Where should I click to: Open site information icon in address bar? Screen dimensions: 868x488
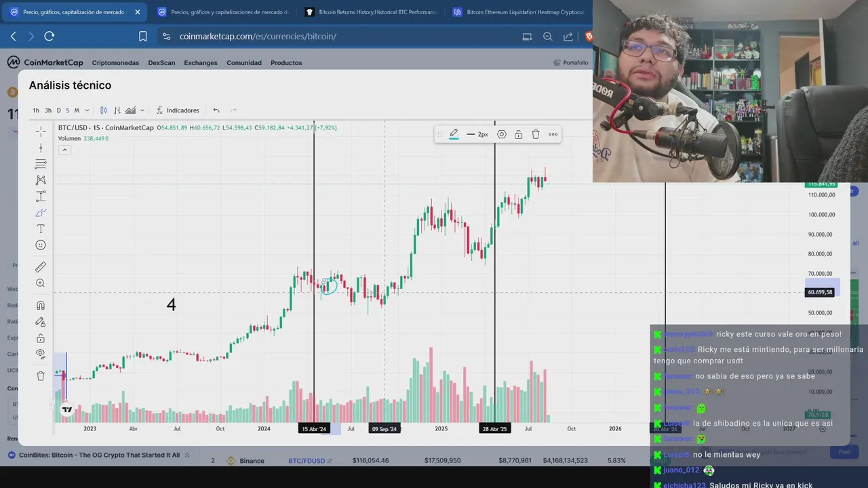[x=166, y=37]
